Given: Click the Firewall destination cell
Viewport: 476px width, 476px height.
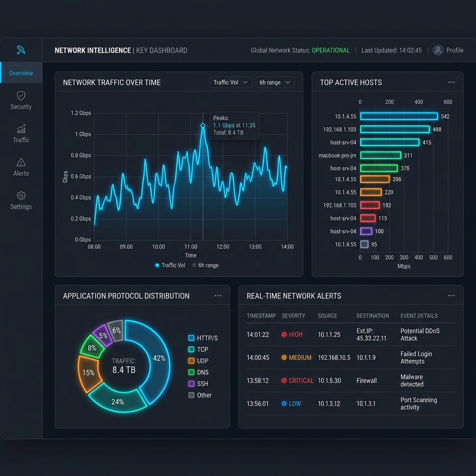Looking at the screenshot, I should pos(366,381).
